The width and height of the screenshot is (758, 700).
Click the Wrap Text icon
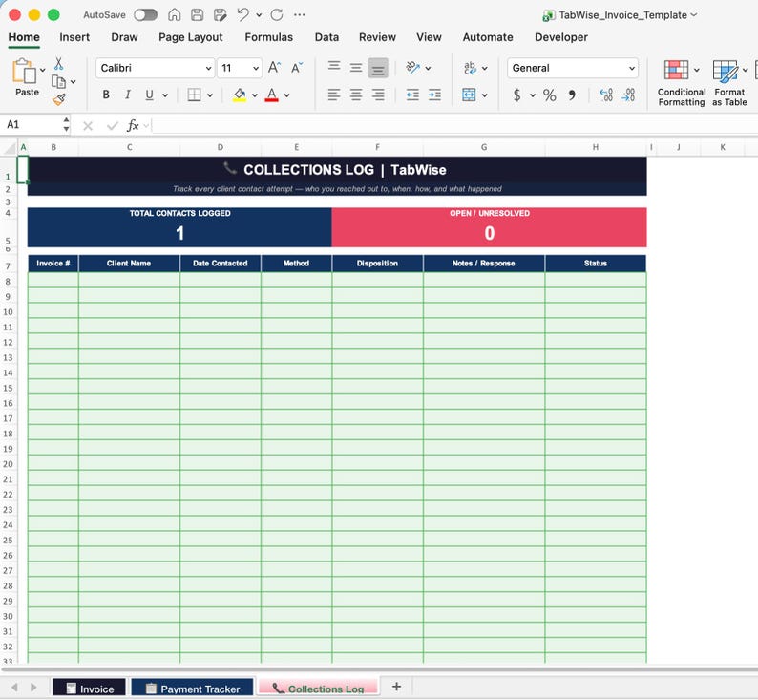tap(470, 68)
